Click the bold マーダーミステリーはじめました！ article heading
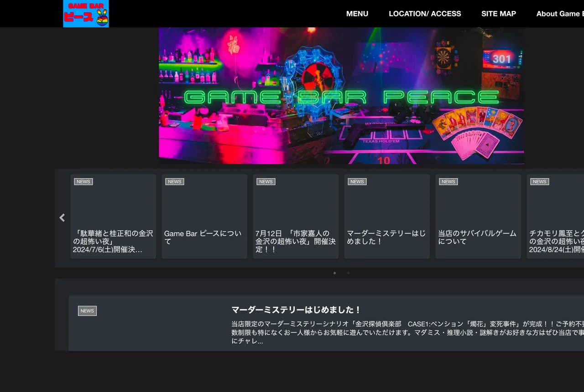This screenshot has height=392, width=584. point(296,310)
